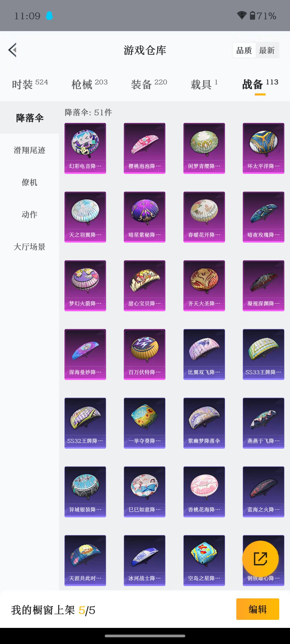Select the SS33王牌 parachute icon
The width and height of the screenshot is (290, 644).
[x=263, y=354]
